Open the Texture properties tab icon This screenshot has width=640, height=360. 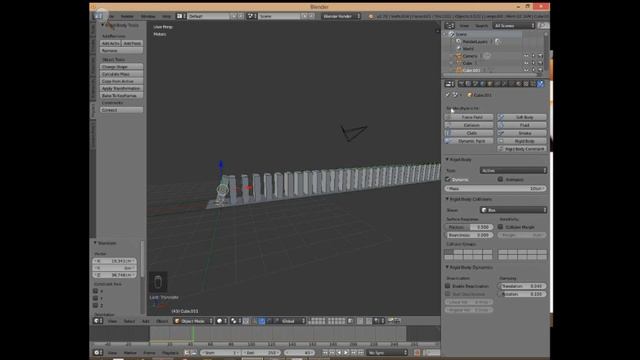coord(526,84)
